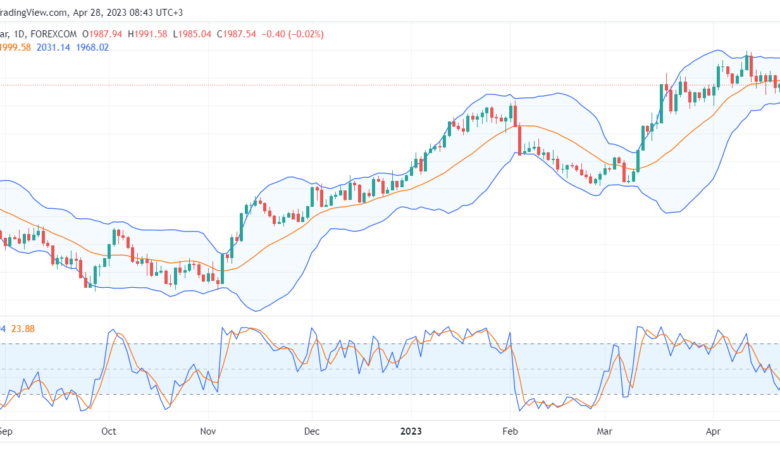Click the open price value O1987.94

[x=102, y=34]
